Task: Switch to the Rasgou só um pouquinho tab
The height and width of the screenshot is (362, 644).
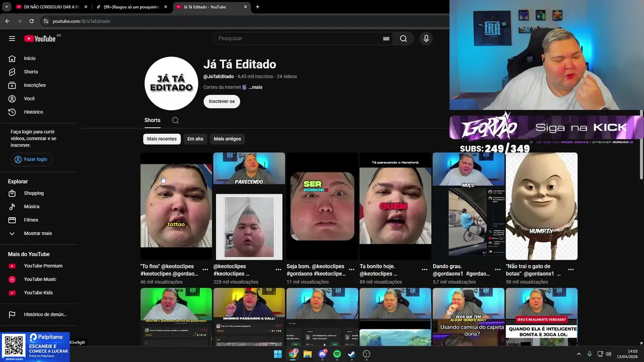Action: pyautogui.click(x=132, y=7)
